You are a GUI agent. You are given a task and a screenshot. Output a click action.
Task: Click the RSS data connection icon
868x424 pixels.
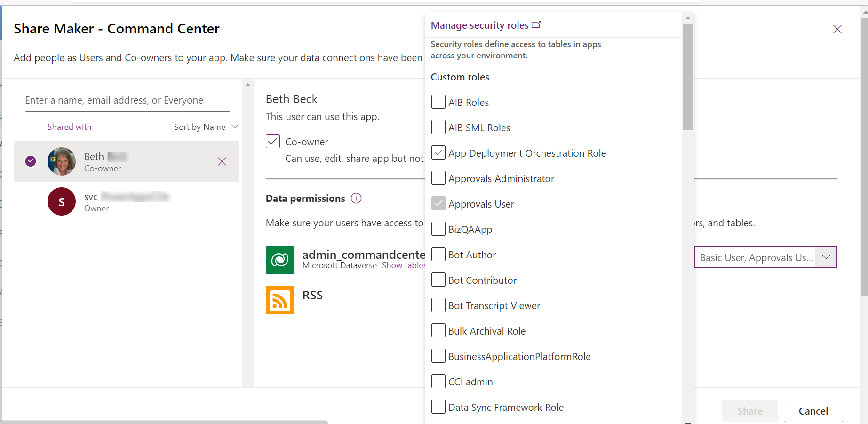(x=280, y=300)
